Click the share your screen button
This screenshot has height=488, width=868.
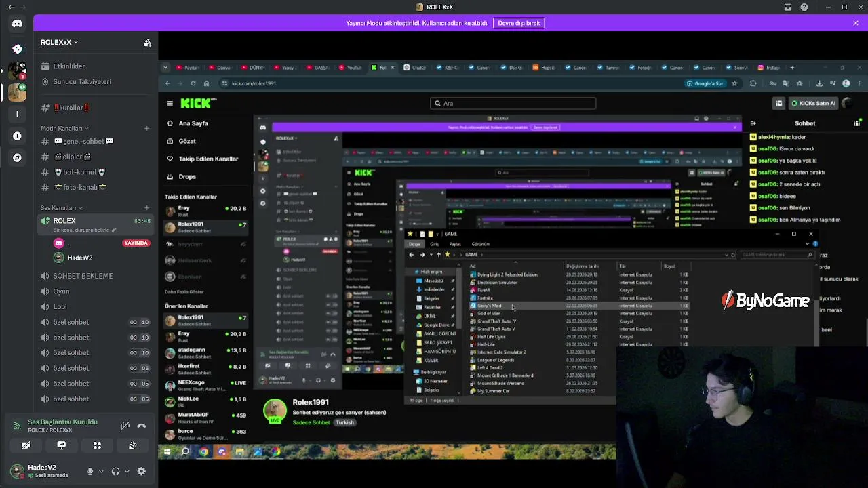tap(62, 445)
